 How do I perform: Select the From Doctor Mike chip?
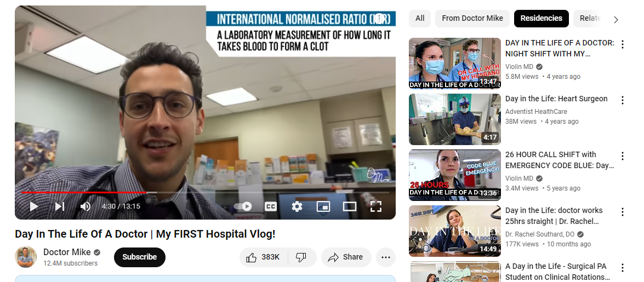click(x=472, y=19)
